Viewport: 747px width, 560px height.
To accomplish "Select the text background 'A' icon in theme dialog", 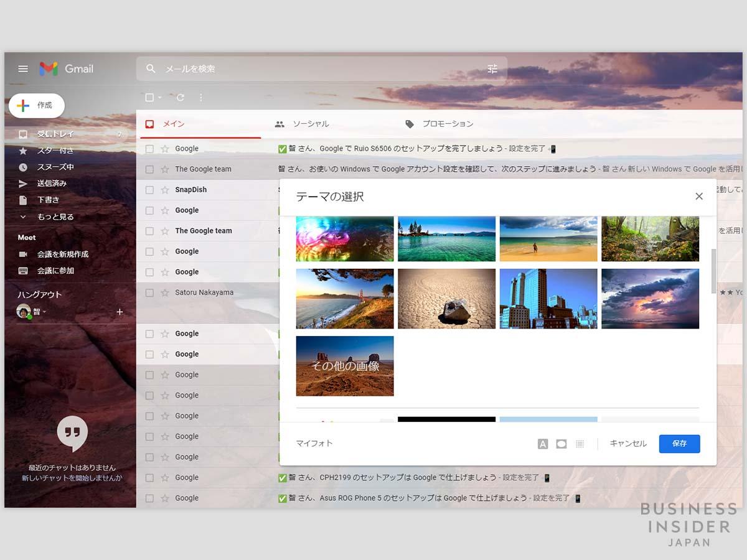I will (x=542, y=444).
